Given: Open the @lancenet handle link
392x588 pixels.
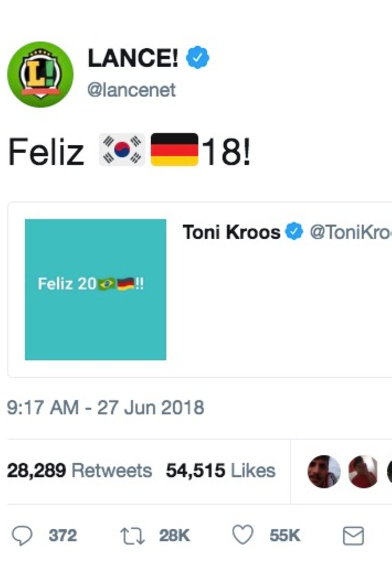Looking at the screenshot, I should click(131, 90).
